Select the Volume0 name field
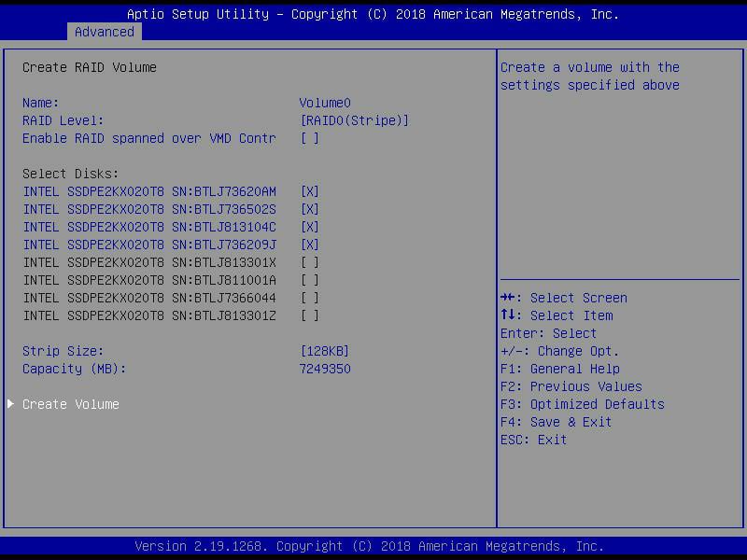The image size is (747, 560). (325, 103)
